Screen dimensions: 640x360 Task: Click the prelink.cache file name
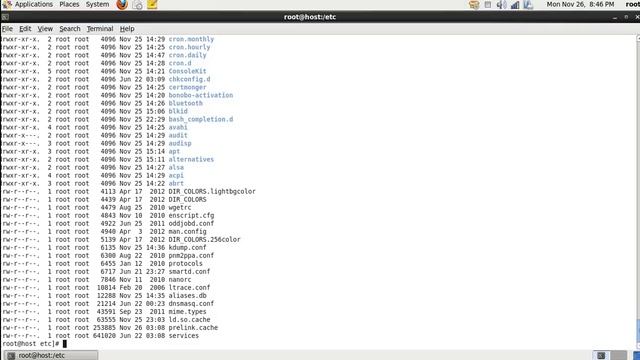point(193,328)
